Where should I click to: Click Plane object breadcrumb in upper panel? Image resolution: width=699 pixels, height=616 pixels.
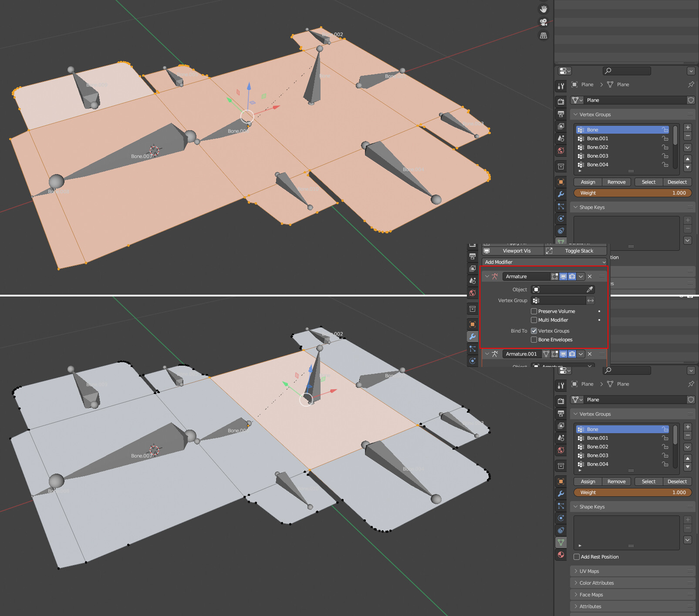tap(582, 84)
